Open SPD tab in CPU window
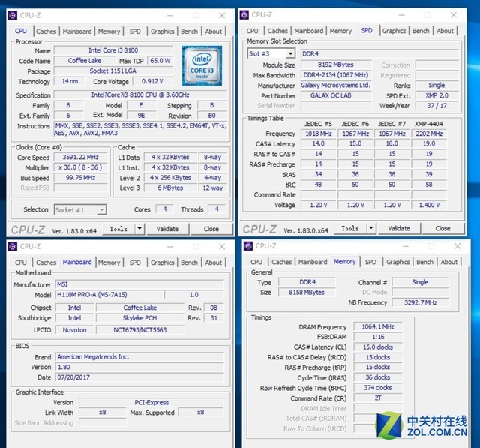 (135, 32)
